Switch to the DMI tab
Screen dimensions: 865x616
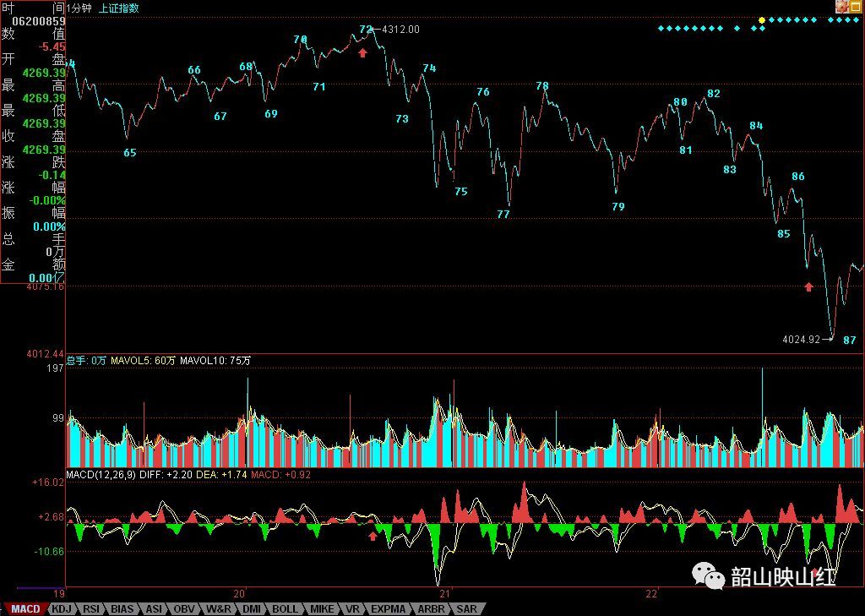252,609
